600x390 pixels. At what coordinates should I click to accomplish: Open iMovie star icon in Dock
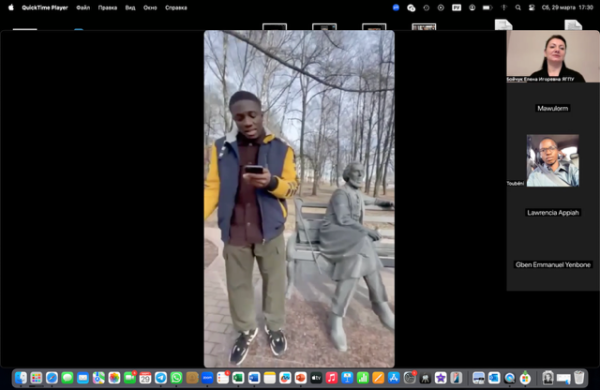[x=440, y=378]
